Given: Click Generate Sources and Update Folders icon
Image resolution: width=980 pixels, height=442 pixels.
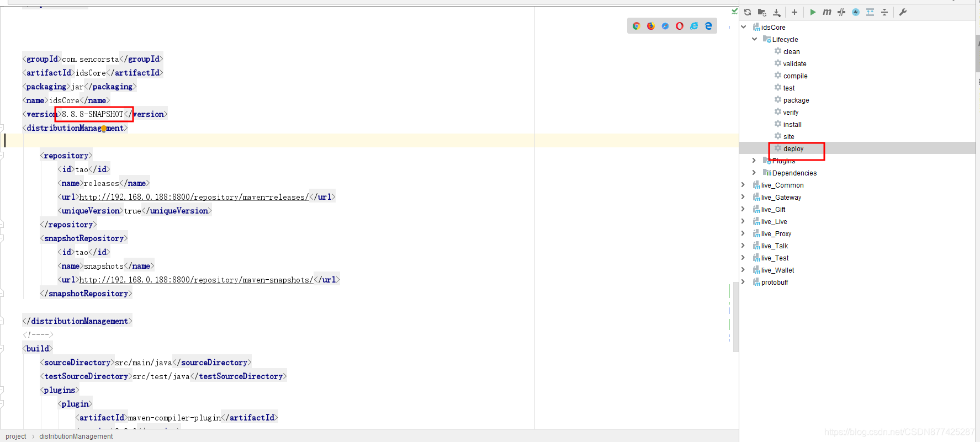Looking at the screenshot, I should coord(762,12).
